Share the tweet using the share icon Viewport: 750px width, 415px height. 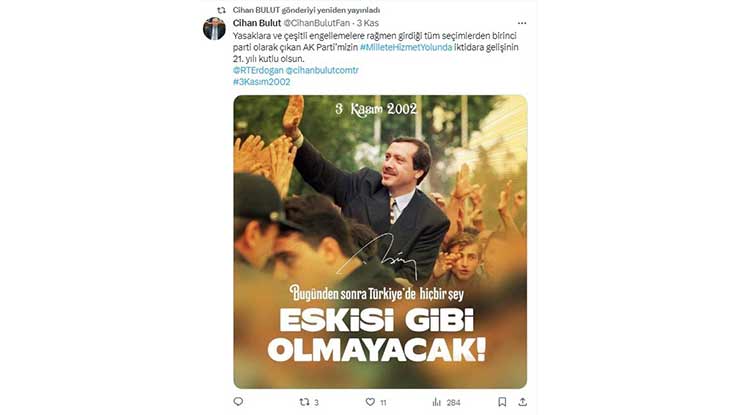click(x=522, y=402)
